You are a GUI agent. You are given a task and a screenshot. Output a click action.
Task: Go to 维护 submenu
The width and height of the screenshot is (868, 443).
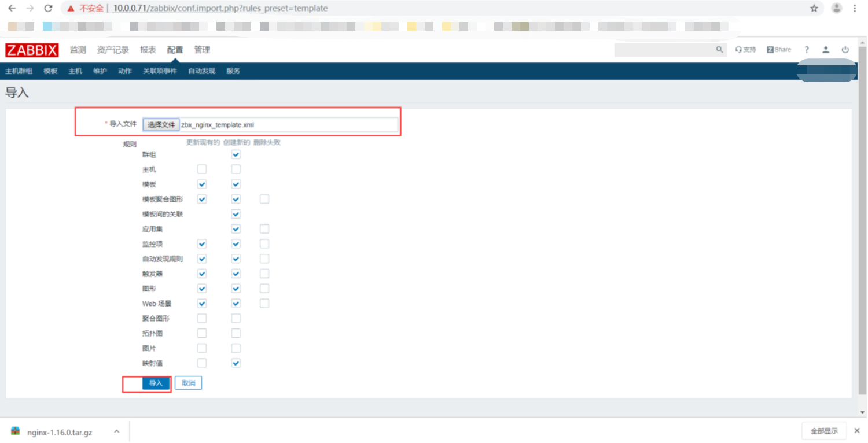(100, 71)
